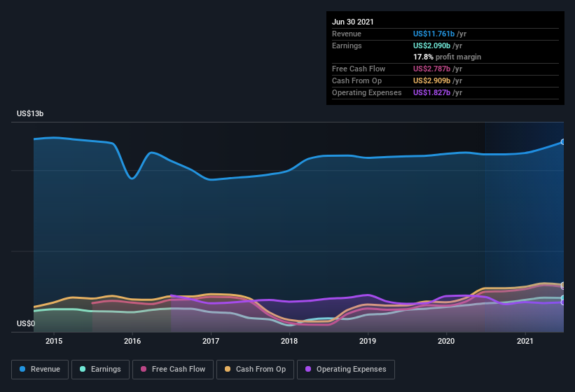Click the US$2.090b earnings value
This screenshot has width=575, height=392.
pyautogui.click(x=431, y=45)
